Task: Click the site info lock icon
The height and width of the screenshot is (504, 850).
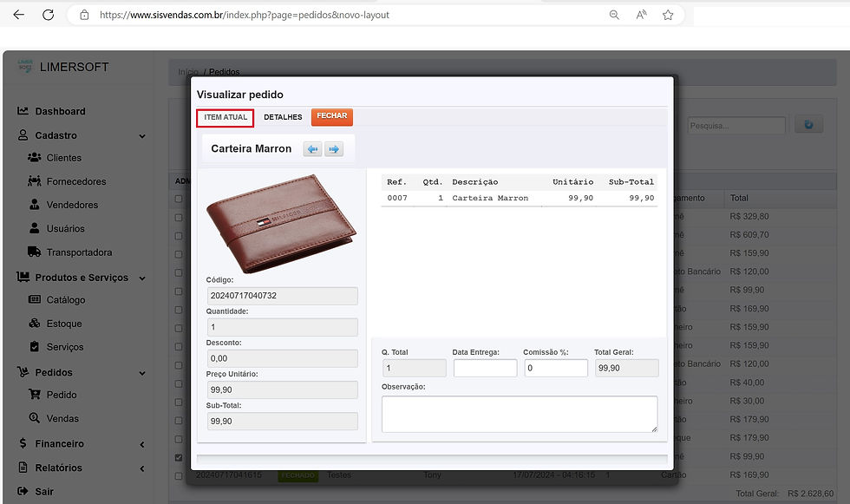Action: click(x=84, y=15)
